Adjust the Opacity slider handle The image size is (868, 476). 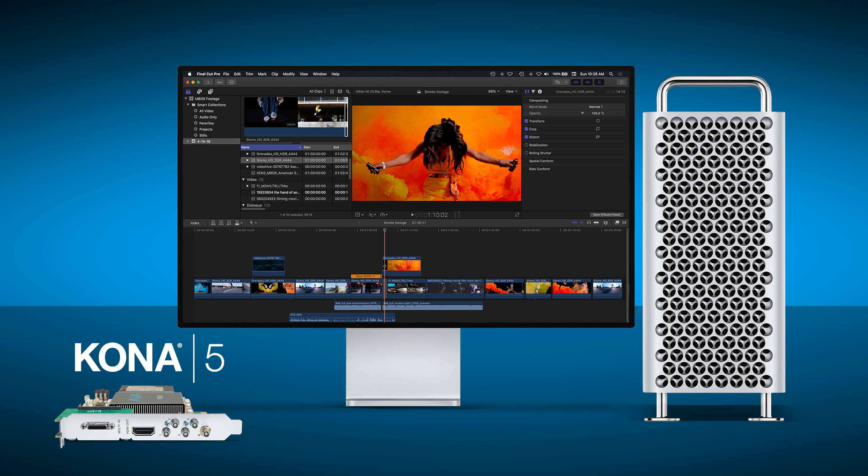[582, 113]
